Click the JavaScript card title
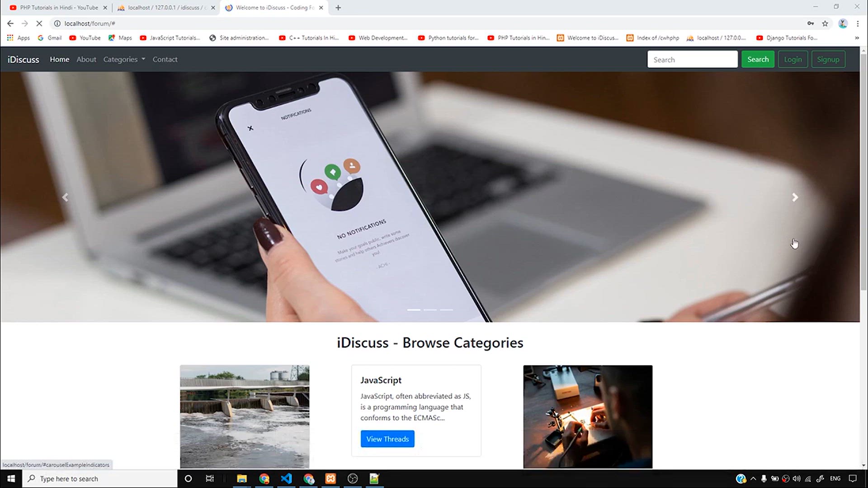The width and height of the screenshot is (868, 488). pos(381,380)
